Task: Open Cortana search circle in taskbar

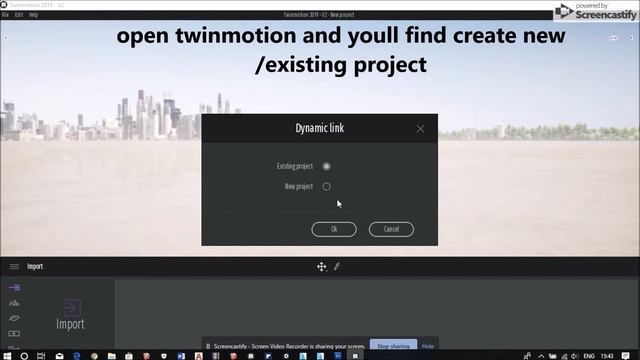Action: [x=24, y=356]
